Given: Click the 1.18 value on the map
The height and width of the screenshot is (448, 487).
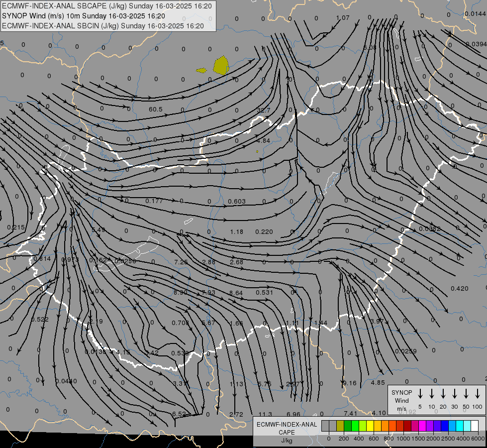Looking at the screenshot, I should click(x=237, y=232).
